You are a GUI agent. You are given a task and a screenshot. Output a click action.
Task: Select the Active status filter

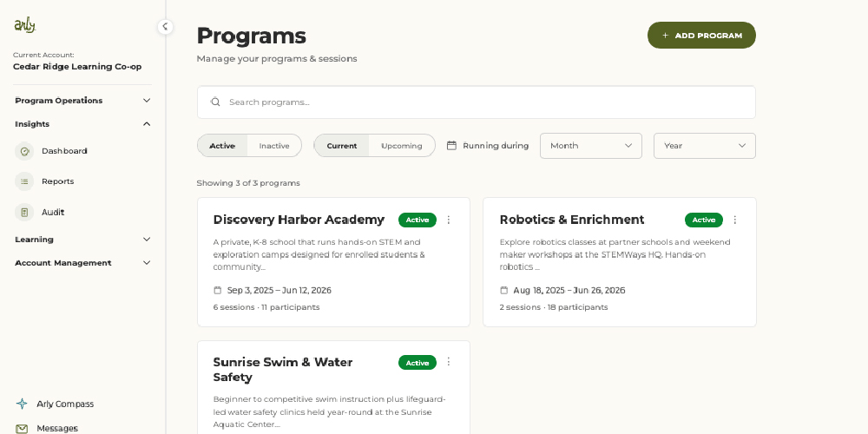[222, 146]
